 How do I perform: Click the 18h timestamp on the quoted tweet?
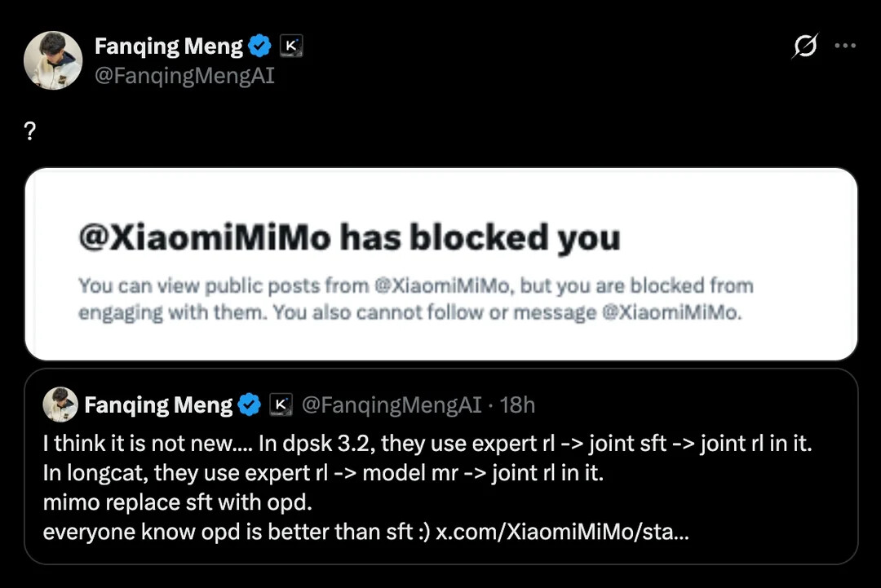coord(517,405)
